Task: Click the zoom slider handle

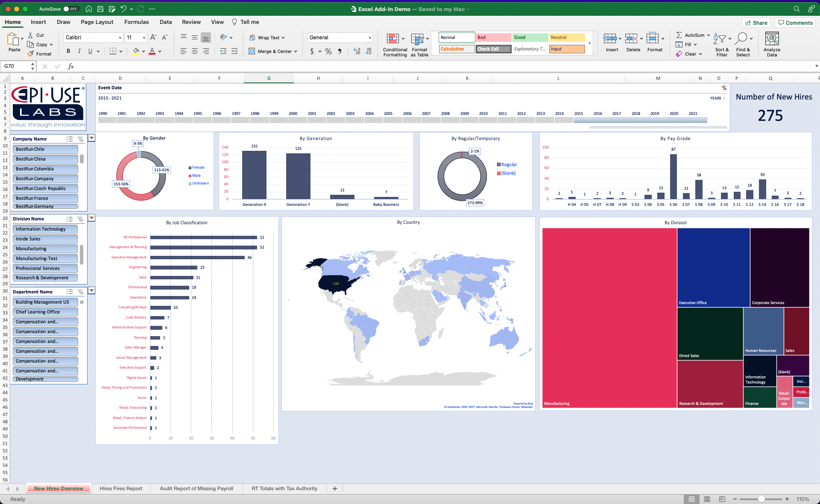Action: coord(761,499)
